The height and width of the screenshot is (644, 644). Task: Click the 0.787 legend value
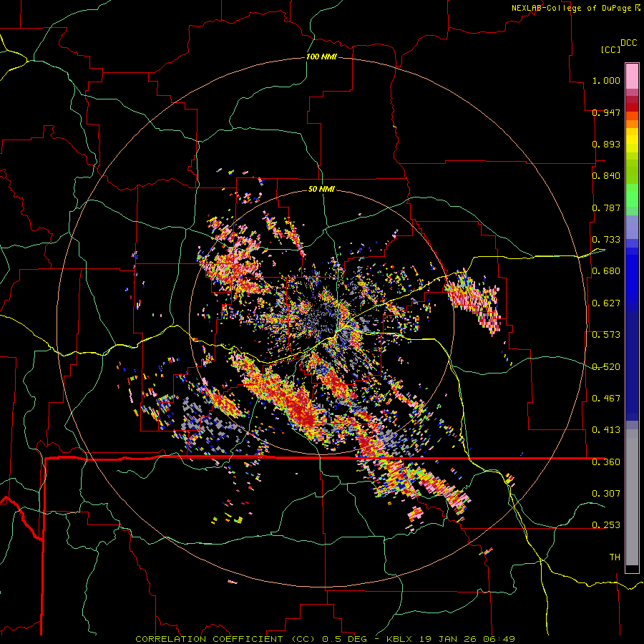(x=606, y=208)
